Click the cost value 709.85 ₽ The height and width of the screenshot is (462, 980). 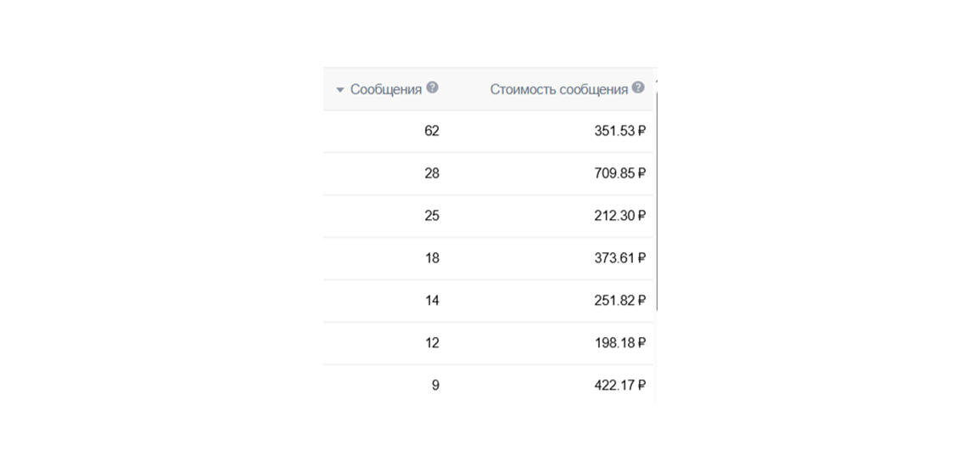click(x=619, y=173)
